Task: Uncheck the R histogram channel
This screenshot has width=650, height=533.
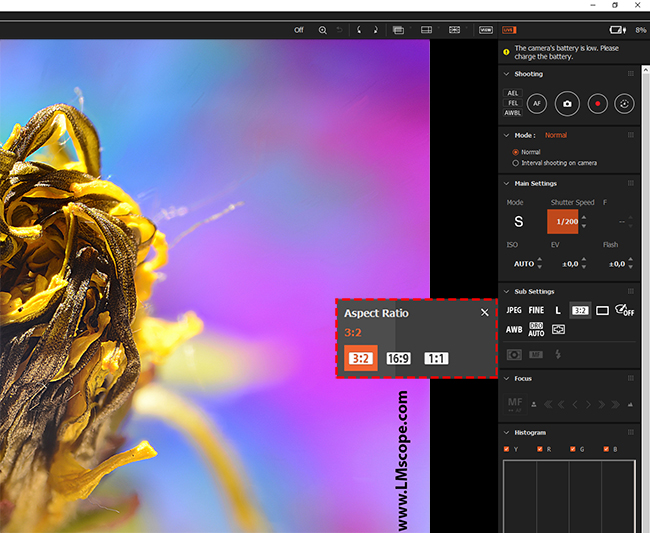Action: 541,449
